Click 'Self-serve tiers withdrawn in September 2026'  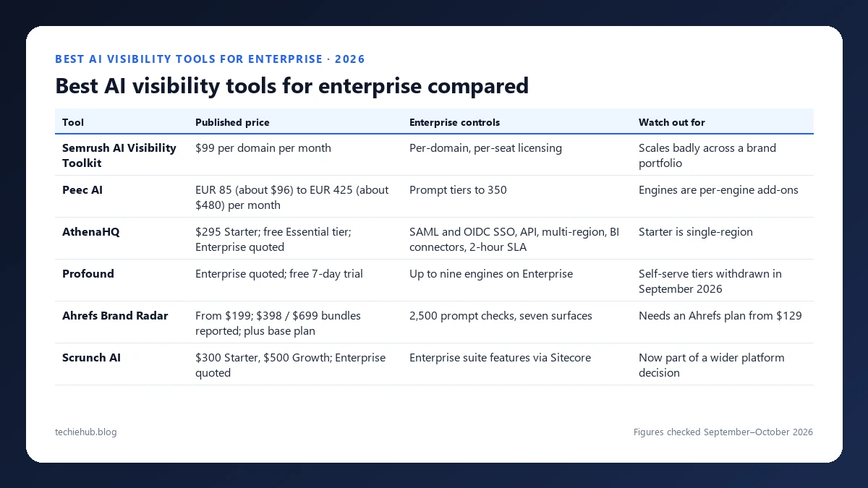(x=710, y=281)
